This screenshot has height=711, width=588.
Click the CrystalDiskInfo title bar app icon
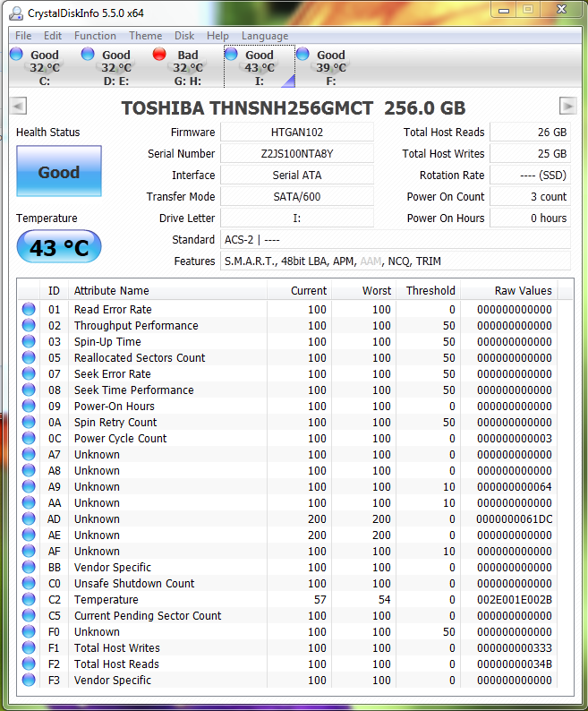click(x=15, y=13)
